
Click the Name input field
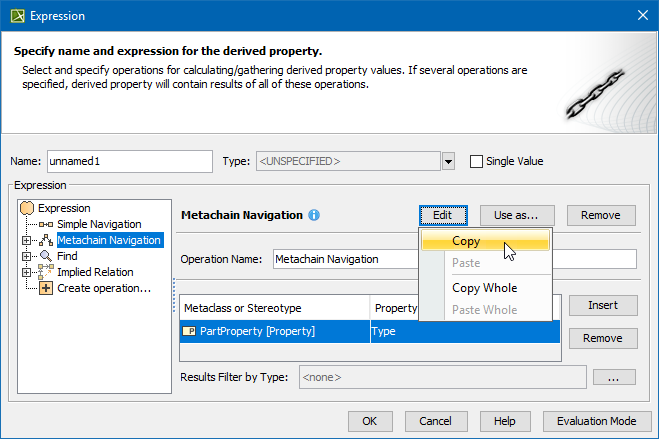pyautogui.click(x=129, y=161)
